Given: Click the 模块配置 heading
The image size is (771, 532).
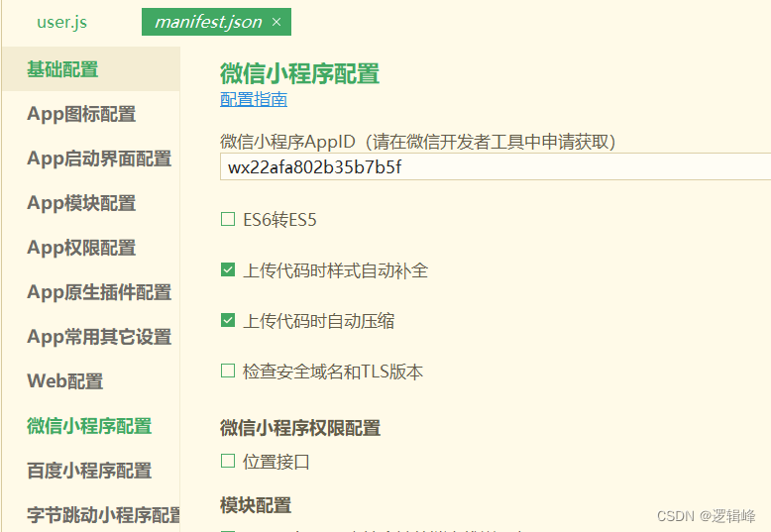Looking at the screenshot, I should pos(256,505).
